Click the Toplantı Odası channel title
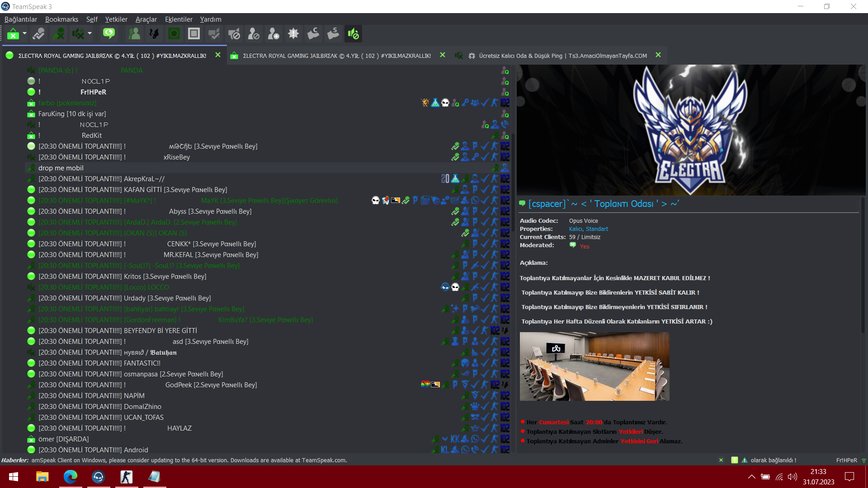 click(x=604, y=204)
